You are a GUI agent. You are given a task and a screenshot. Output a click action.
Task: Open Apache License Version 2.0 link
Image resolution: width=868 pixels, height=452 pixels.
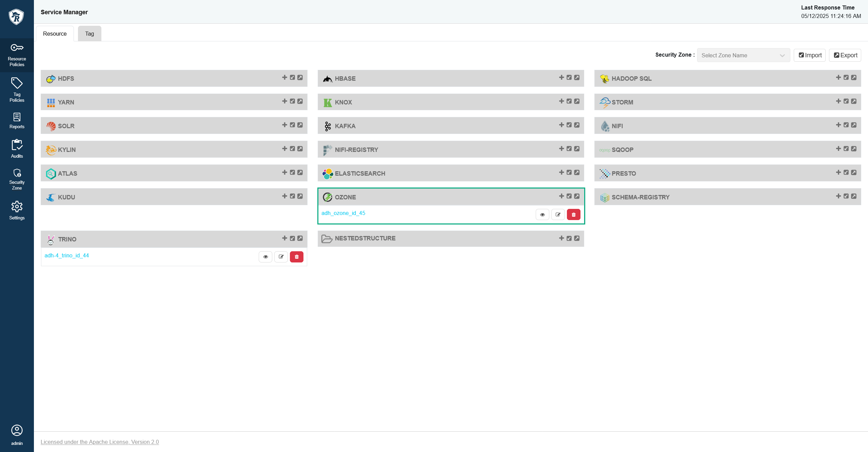pos(100,442)
